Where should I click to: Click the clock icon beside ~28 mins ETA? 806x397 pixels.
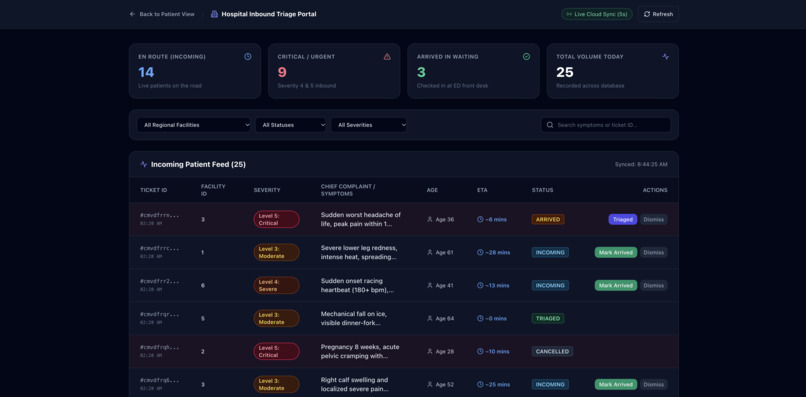(x=480, y=252)
